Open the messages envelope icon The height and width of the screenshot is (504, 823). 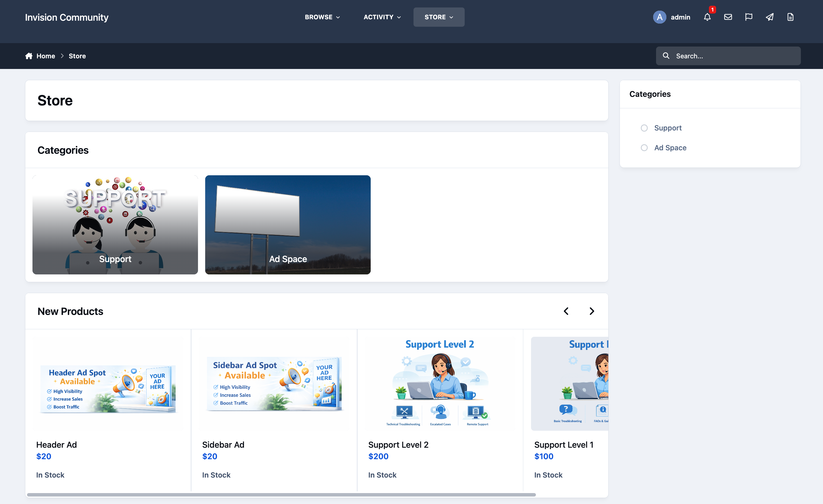point(728,17)
